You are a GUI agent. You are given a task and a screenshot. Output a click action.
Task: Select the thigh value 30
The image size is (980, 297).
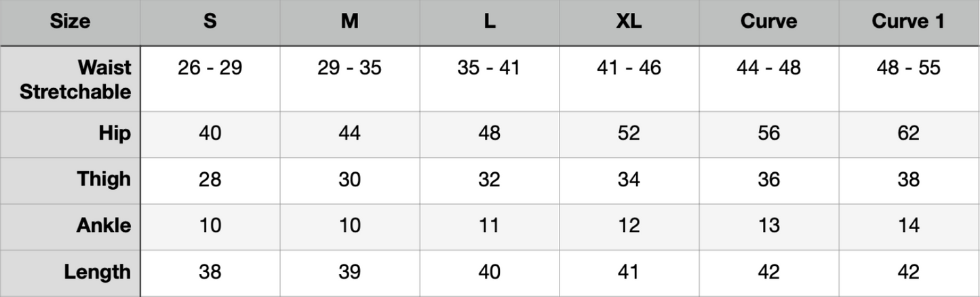(x=350, y=180)
